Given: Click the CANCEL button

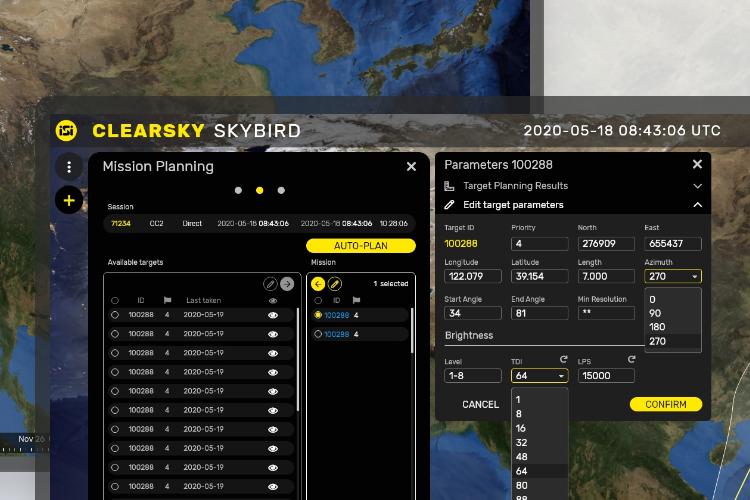Looking at the screenshot, I should 480,404.
